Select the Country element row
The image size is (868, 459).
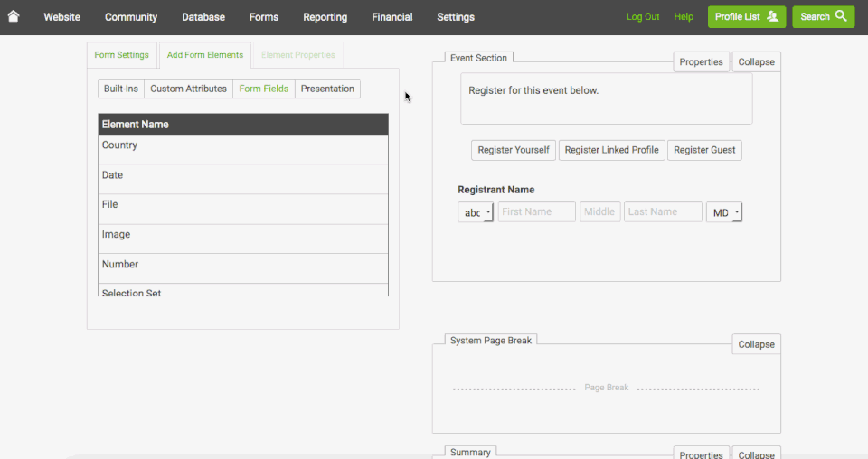click(243, 149)
